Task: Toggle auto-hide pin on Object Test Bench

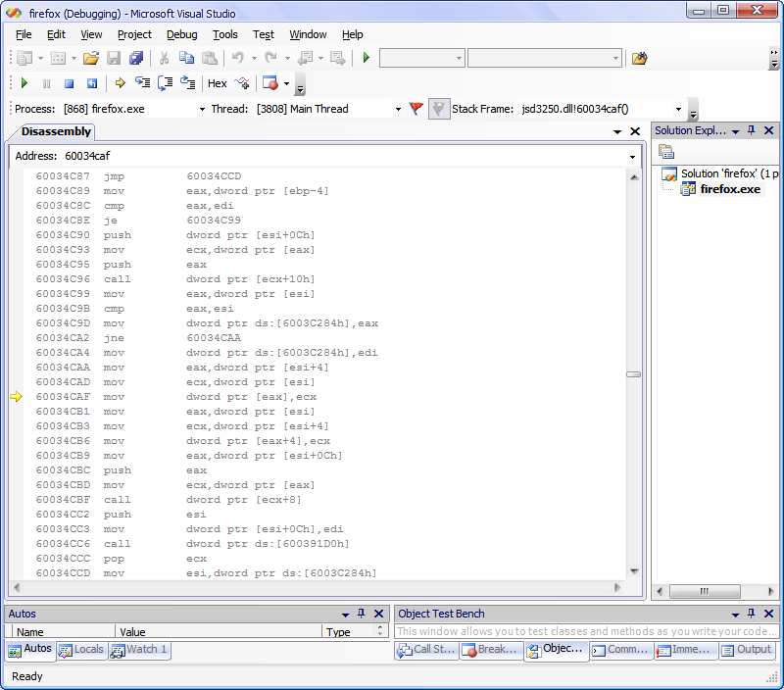Action: pos(751,614)
